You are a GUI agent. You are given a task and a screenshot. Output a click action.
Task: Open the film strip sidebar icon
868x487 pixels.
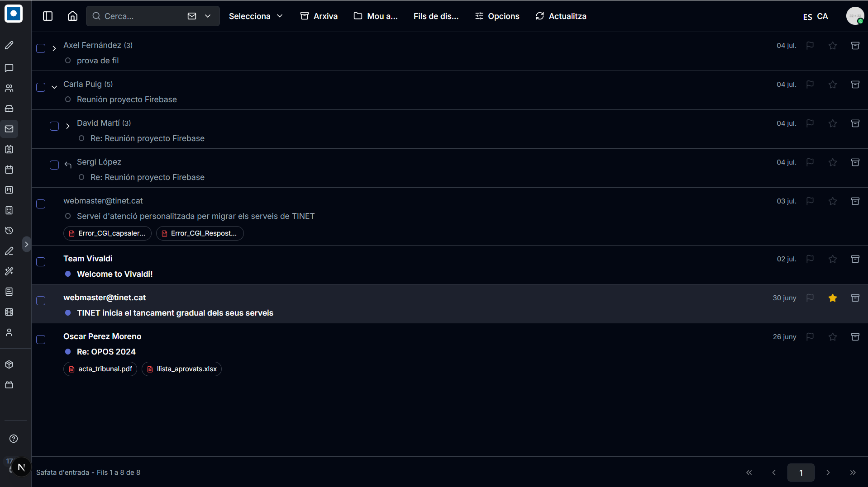(x=9, y=312)
